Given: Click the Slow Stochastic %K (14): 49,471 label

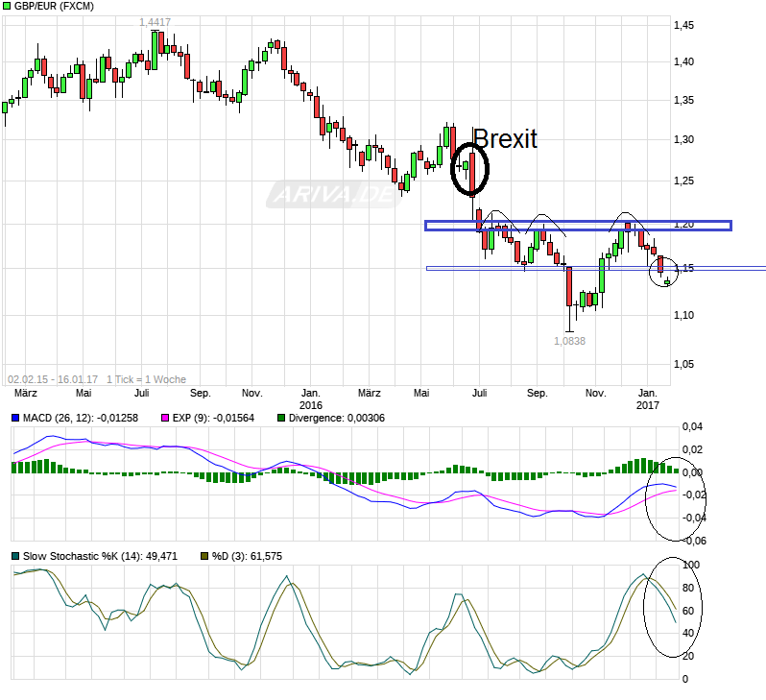Looking at the screenshot, I should (x=100, y=556).
